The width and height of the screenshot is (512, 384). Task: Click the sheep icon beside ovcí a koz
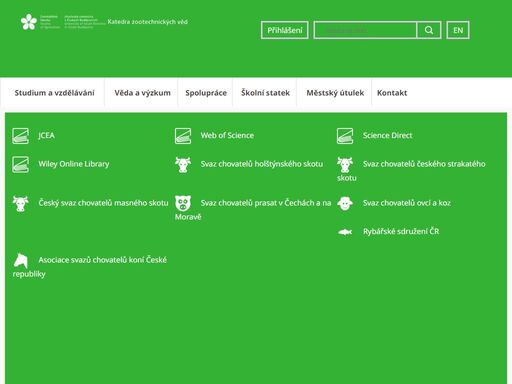[345, 203]
